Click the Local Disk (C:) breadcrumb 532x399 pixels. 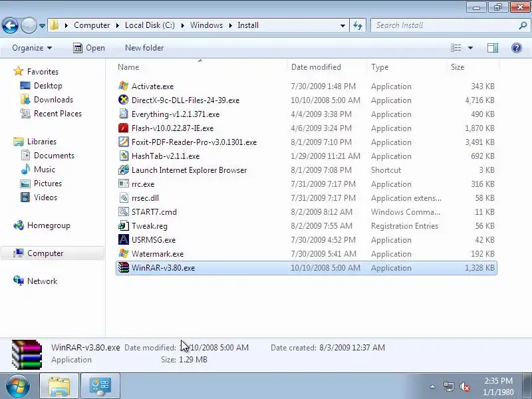coord(150,25)
